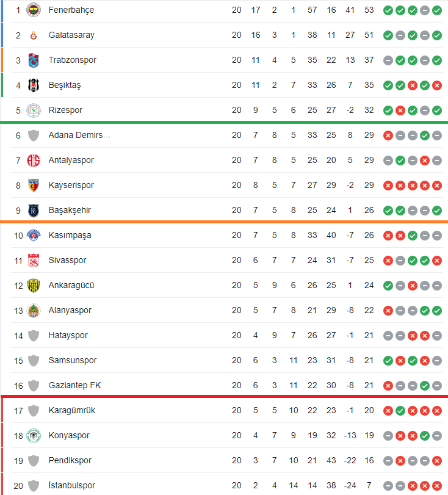Select the İstanbulspor team row name

click(x=71, y=485)
